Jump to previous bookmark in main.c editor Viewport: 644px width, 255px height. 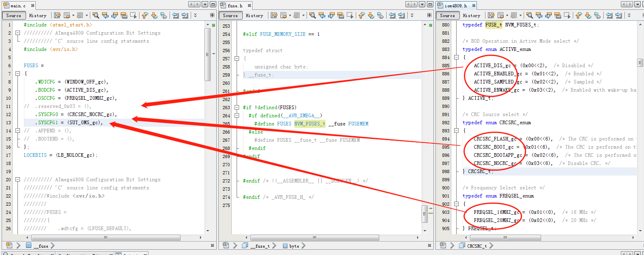point(145,15)
